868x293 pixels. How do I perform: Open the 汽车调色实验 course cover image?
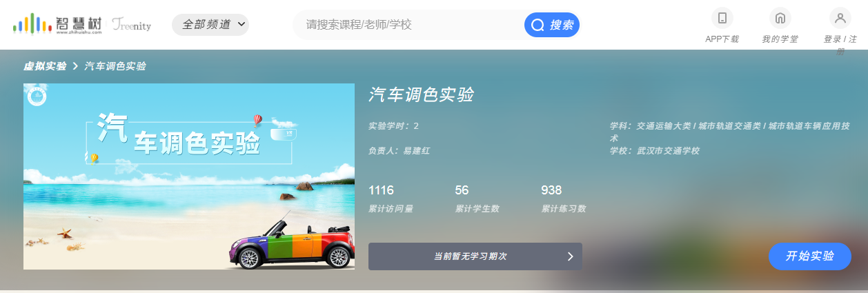189,176
